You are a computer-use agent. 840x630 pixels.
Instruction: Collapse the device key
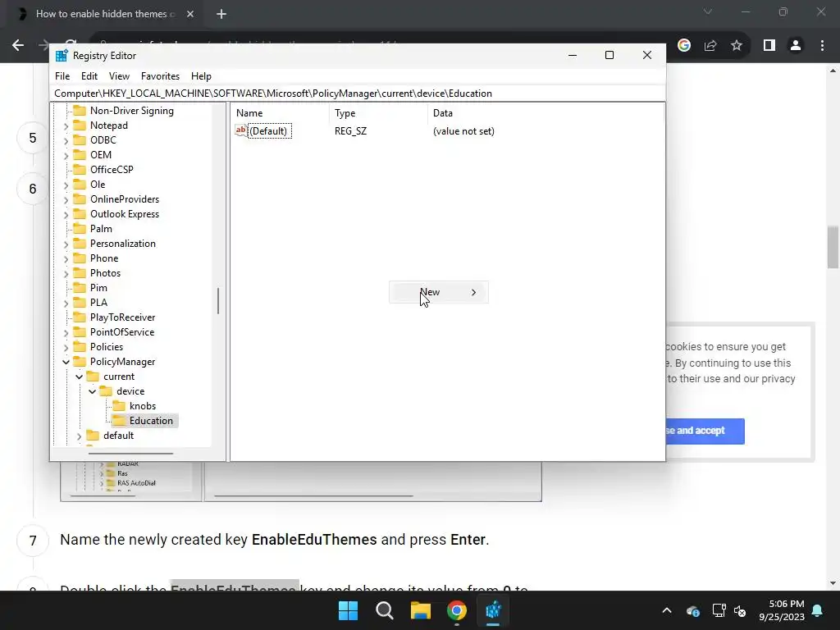pyautogui.click(x=92, y=391)
